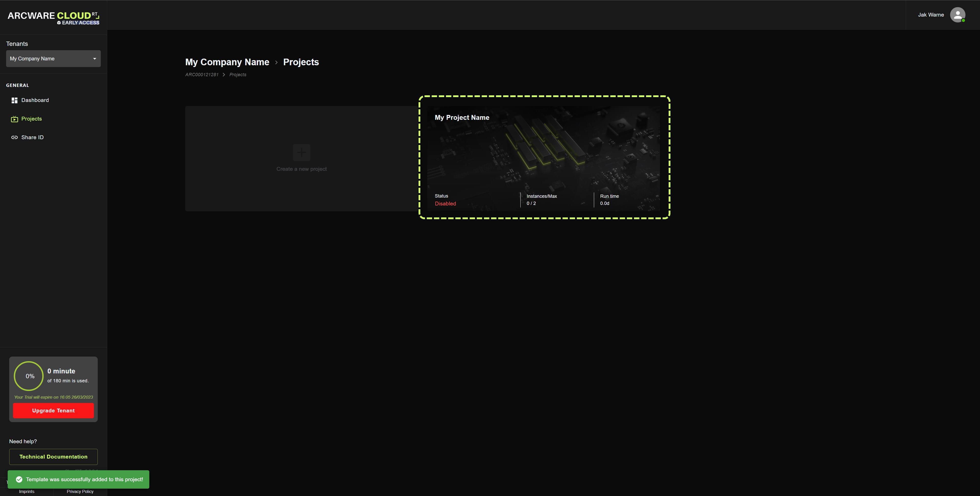Open the Technical Documentation button
This screenshot has height=496, width=980.
click(53, 456)
